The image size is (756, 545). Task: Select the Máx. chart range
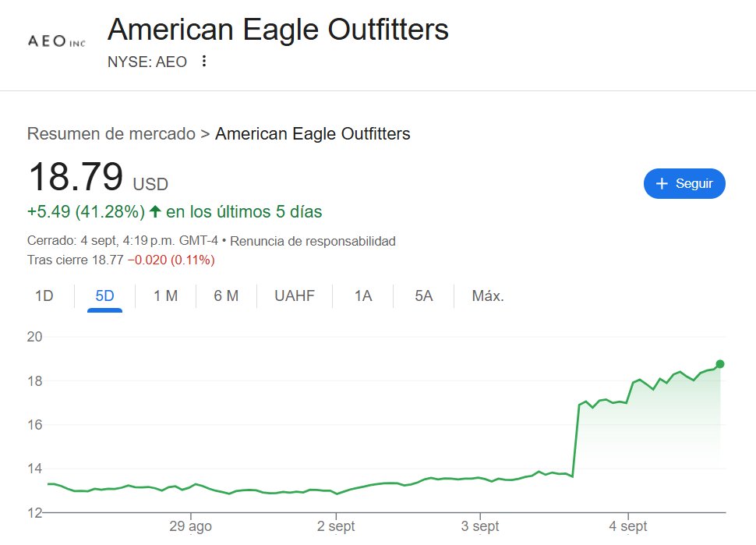(x=488, y=296)
